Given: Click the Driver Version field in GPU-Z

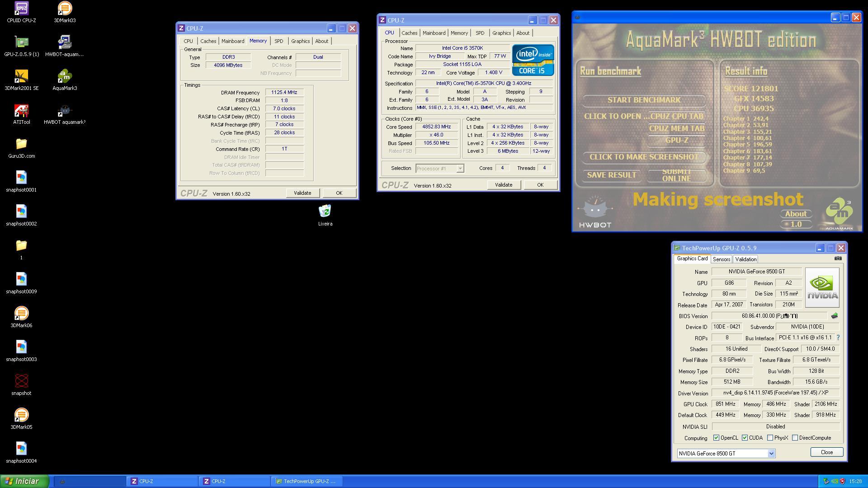Looking at the screenshot, I should click(775, 393).
